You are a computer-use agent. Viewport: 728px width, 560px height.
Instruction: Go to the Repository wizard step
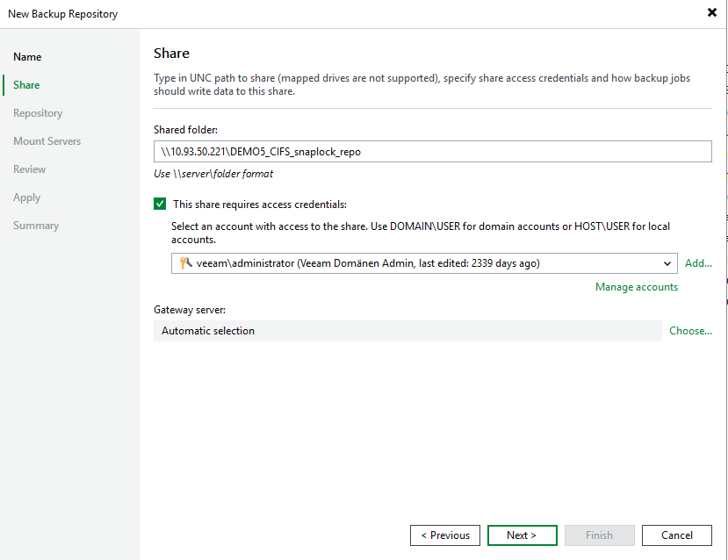tap(38, 113)
